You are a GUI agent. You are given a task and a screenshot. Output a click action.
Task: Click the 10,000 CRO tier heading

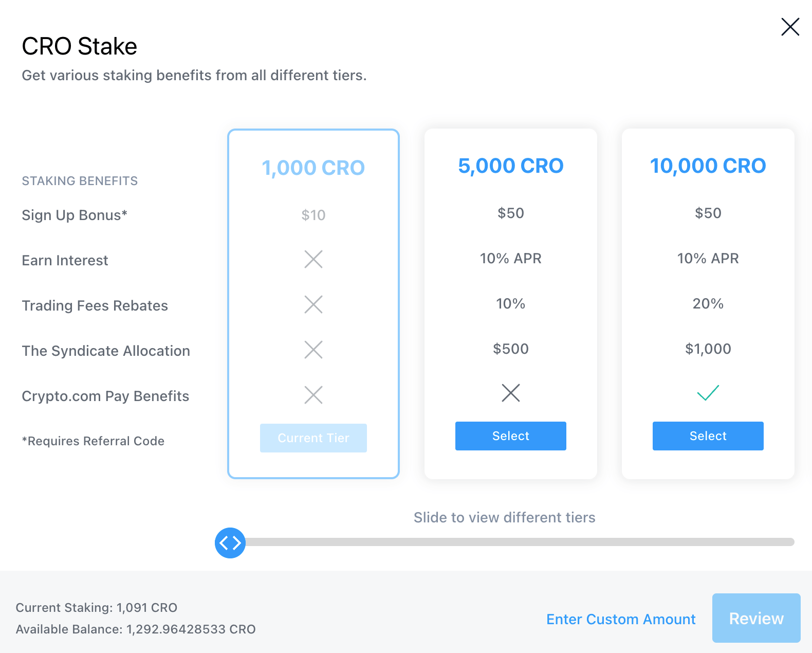(x=708, y=166)
